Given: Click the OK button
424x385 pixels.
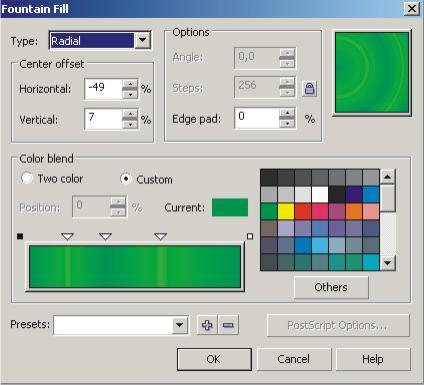Looking at the screenshot, I should click(214, 359).
